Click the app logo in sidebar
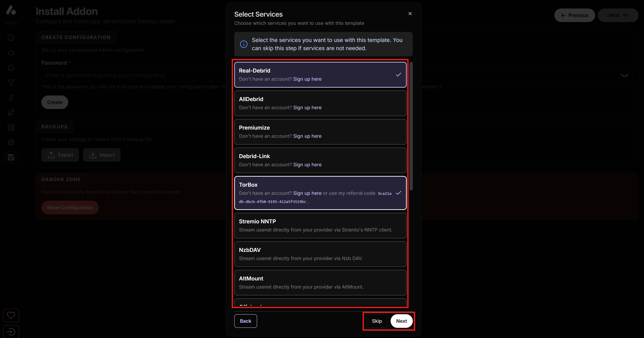The width and height of the screenshot is (644, 338). click(x=11, y=10)
